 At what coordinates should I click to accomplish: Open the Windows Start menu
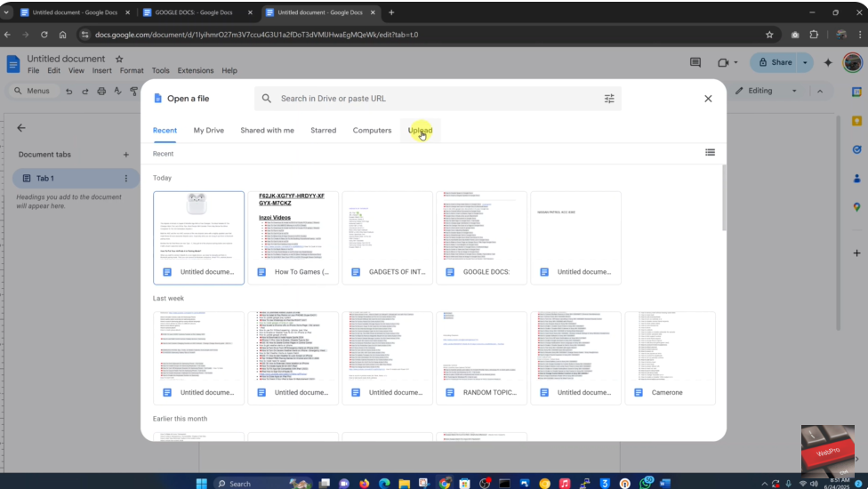tap(202, 484)
